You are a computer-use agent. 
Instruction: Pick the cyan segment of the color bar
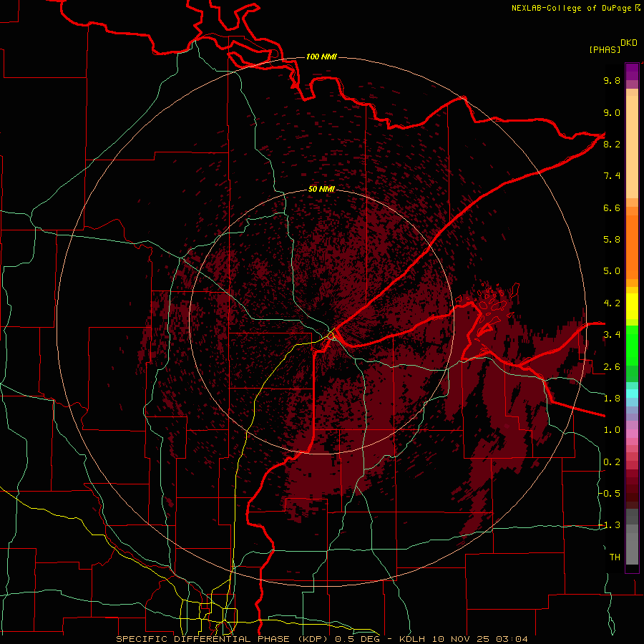tap(632, 394)
